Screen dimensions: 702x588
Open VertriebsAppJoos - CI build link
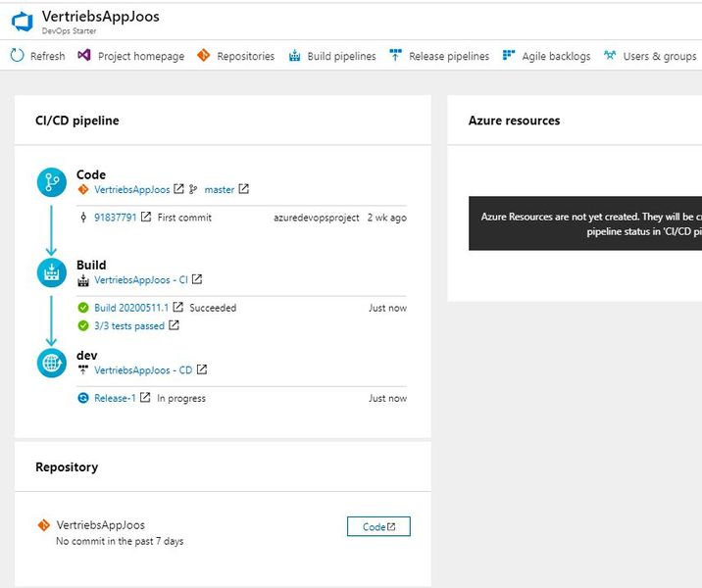141,280
